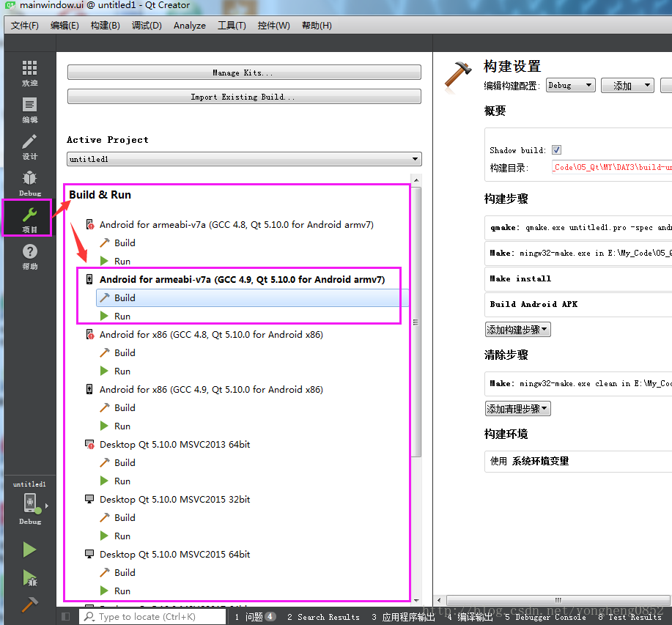Open the 添加清理步骤 dropdown
Screen dimensions: 672x625
pos(517,408)
